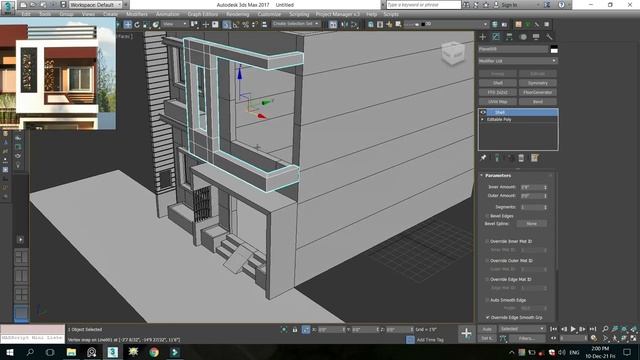The height and width of the screenshot is (360, 640).
Task: Enable Auto Smooth Edge checkbox
Action: click(x=487, y=300)
